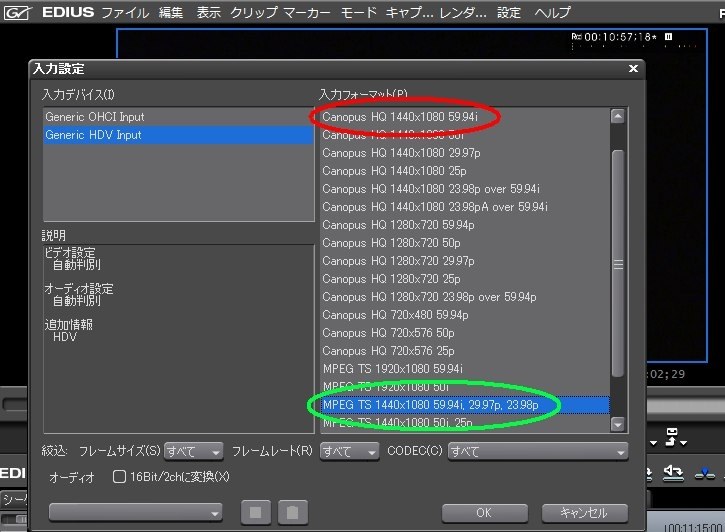Click the format list scrollbar thumb
725x532 pixels.
(x=618, y=263)
